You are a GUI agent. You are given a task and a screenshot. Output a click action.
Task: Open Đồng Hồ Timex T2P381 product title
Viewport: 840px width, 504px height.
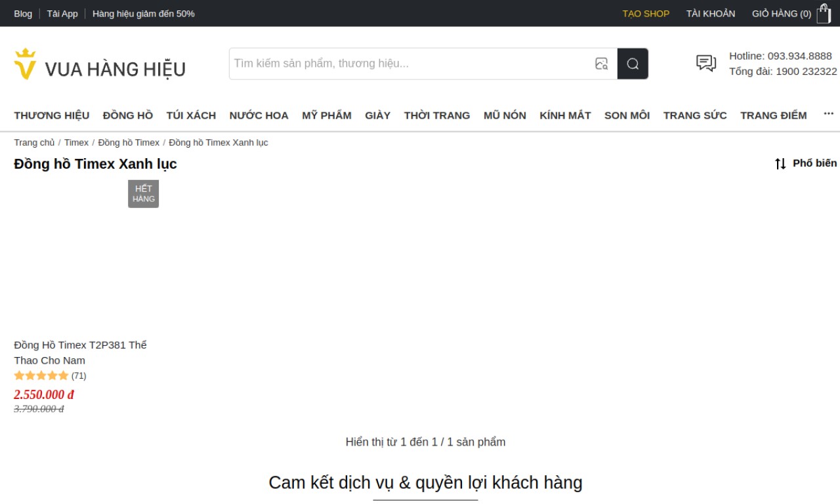coord(80,352)
